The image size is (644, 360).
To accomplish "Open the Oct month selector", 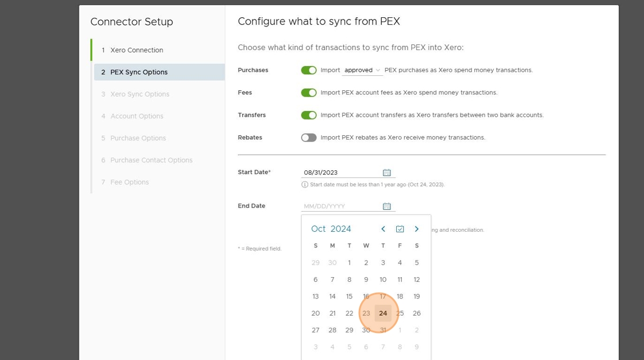I will coord(319,229).
